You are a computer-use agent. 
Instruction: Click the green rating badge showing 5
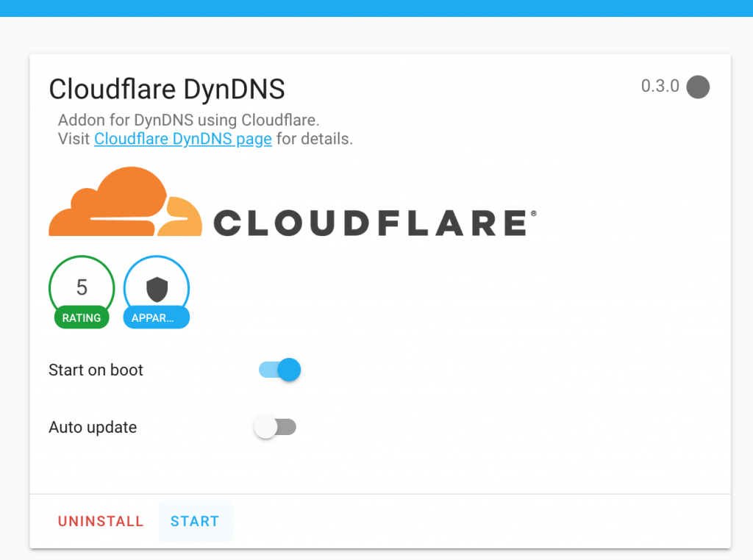(x=82, y=287)
